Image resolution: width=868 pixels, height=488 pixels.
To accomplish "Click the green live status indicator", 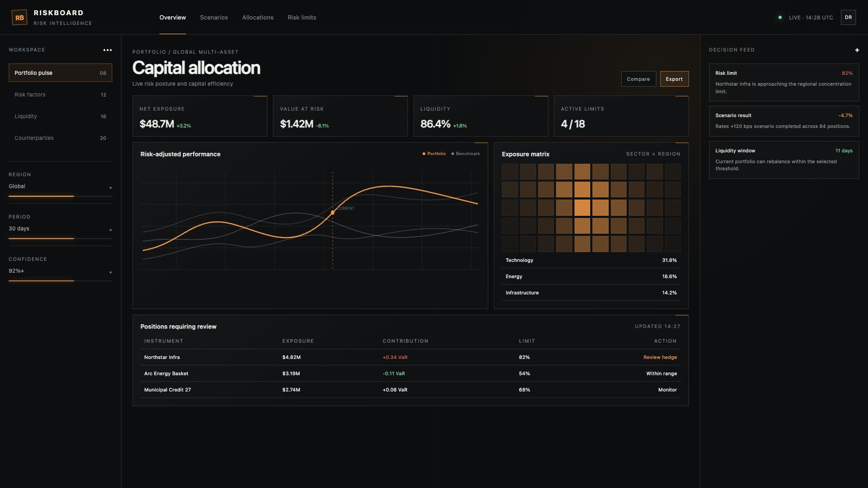I will coord(780,17).
